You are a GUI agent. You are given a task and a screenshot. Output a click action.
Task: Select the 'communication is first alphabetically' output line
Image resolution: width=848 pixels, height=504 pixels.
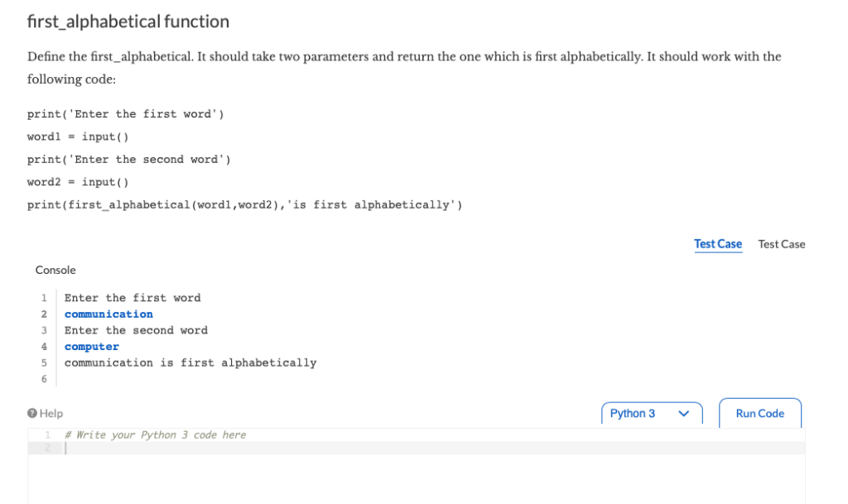190,362
